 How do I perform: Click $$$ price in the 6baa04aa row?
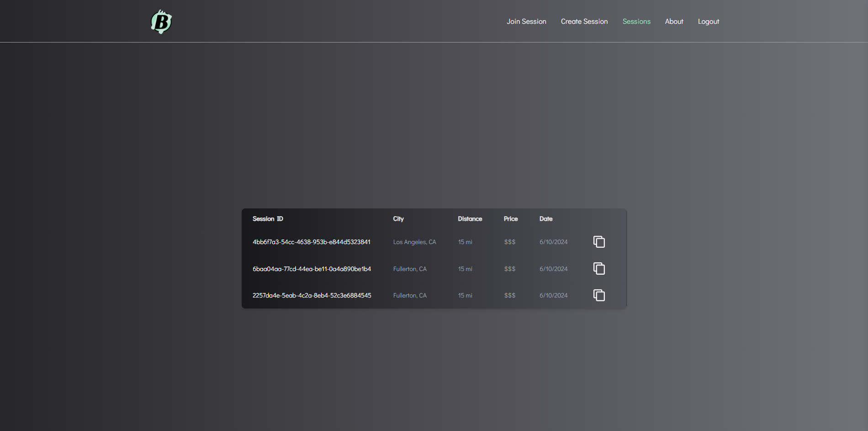510,269
